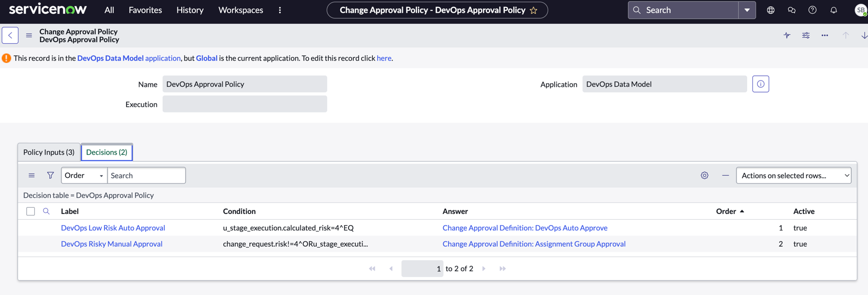The image size is (868, 295).
Task: Click the change_request.risk!=4 condition cell
Action: pyautogui.click(x=296, y=244)
